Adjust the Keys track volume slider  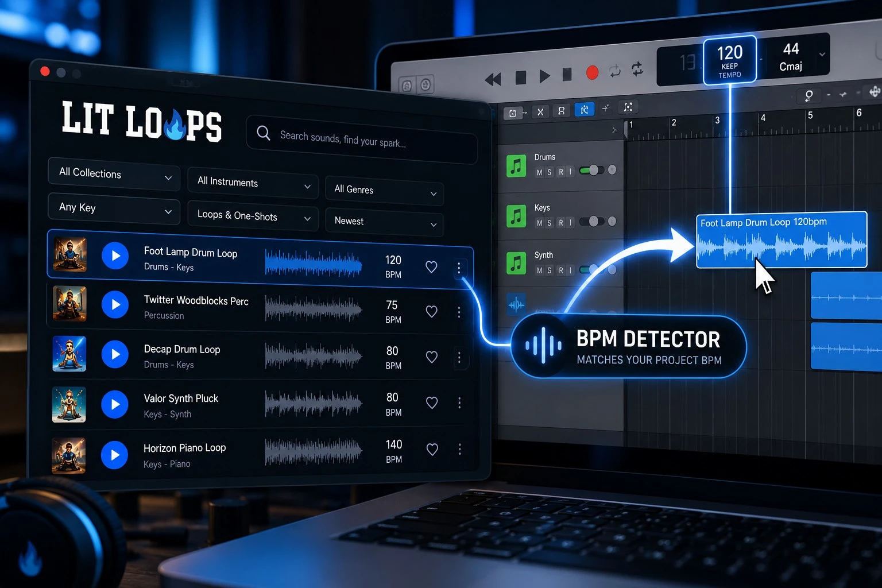pos(591,221)
